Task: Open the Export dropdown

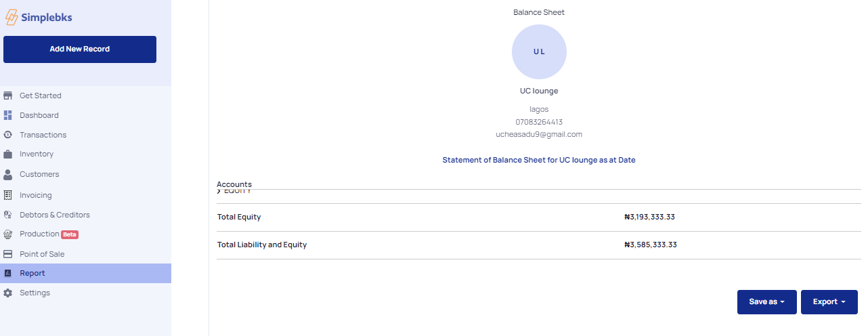Action: pyautogui.click(x=829, y=302)
